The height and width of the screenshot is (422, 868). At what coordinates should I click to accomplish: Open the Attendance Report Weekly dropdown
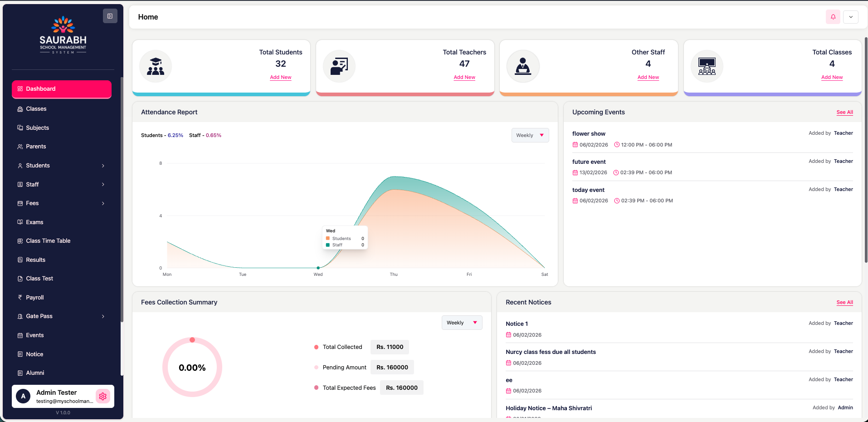(x=530, y=135)
